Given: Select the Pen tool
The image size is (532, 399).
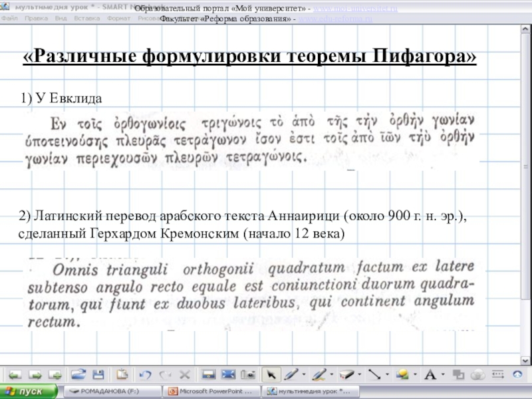Looking at the screenshot, I should pos(289,374).
